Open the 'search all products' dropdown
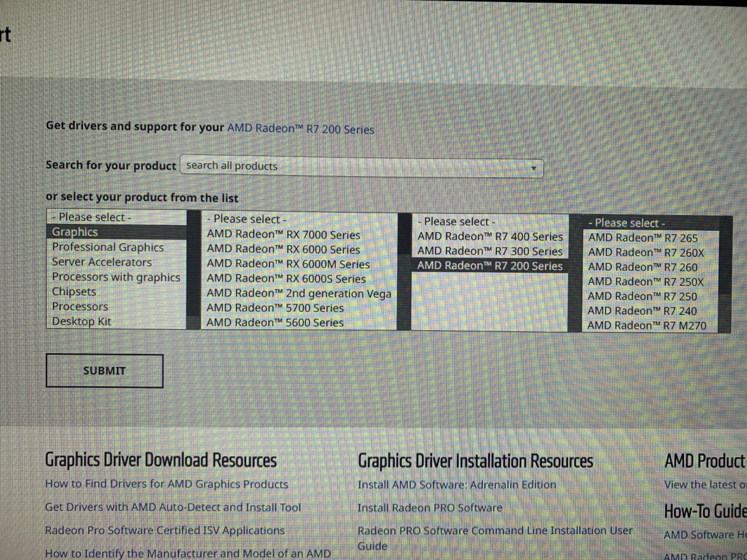The image size is (747, 560). point(362,167)
